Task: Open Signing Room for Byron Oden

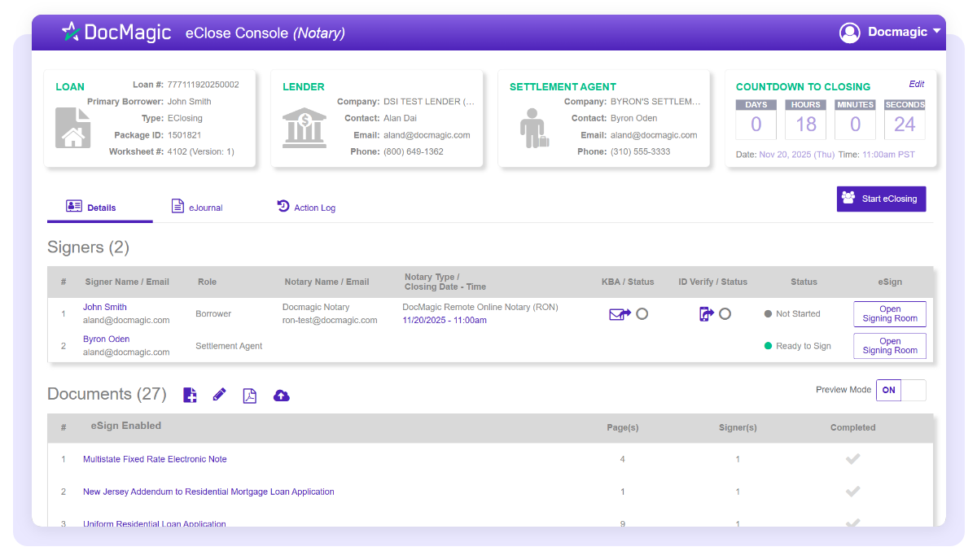Action: pyautogui.click(x=889, y=345)
